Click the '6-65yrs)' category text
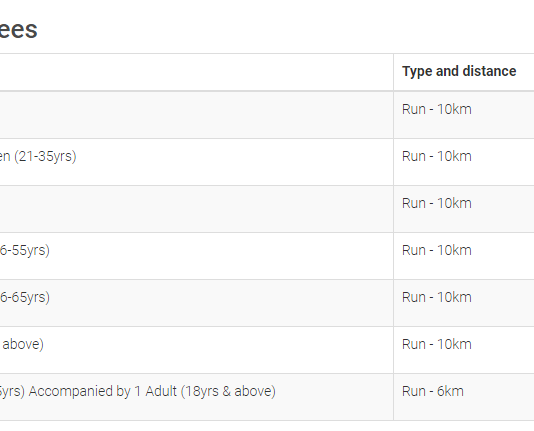This screenshot has width=534, height=431. [25, 298]
